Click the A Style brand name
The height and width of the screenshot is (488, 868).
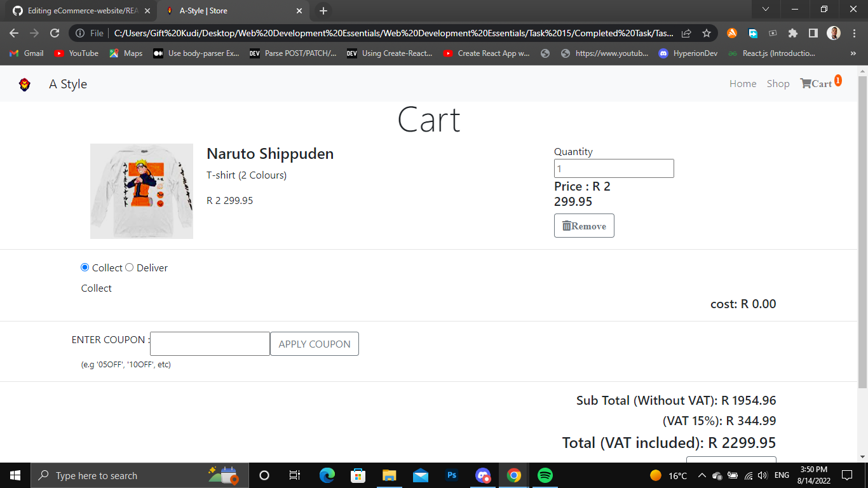pyautogui.click(x=68, y=84)
